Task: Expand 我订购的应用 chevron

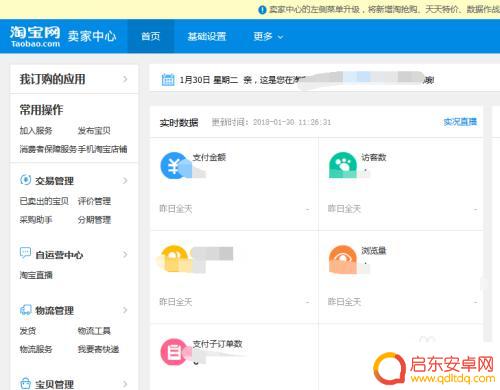Action: pyautogui.click(x=125, y=79)
